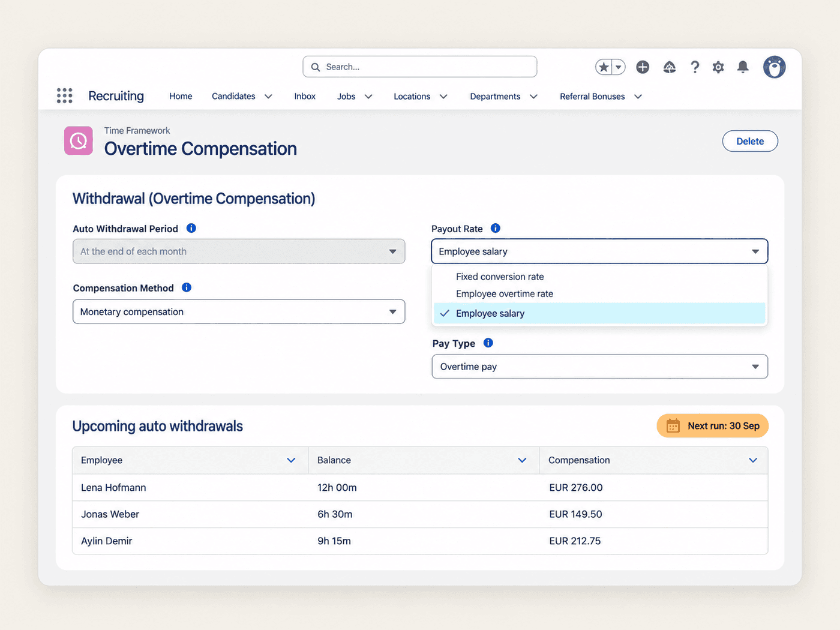
Task: Click the Time Framework breadcrumb text
Action: [x=137, y=130]
